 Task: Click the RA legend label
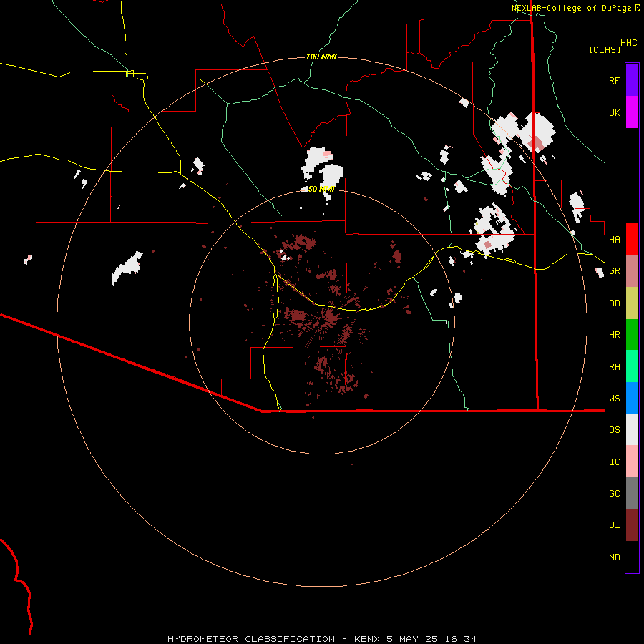[615, 367]
